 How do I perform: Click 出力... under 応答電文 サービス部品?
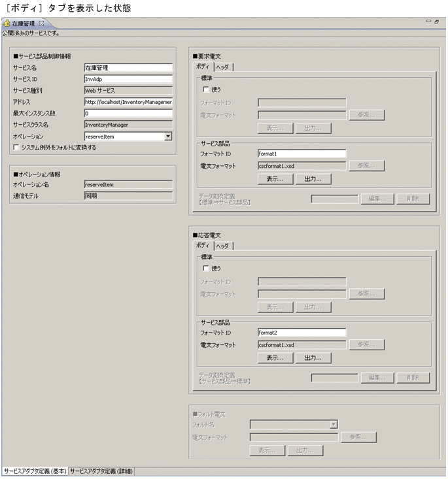point(313,357)
